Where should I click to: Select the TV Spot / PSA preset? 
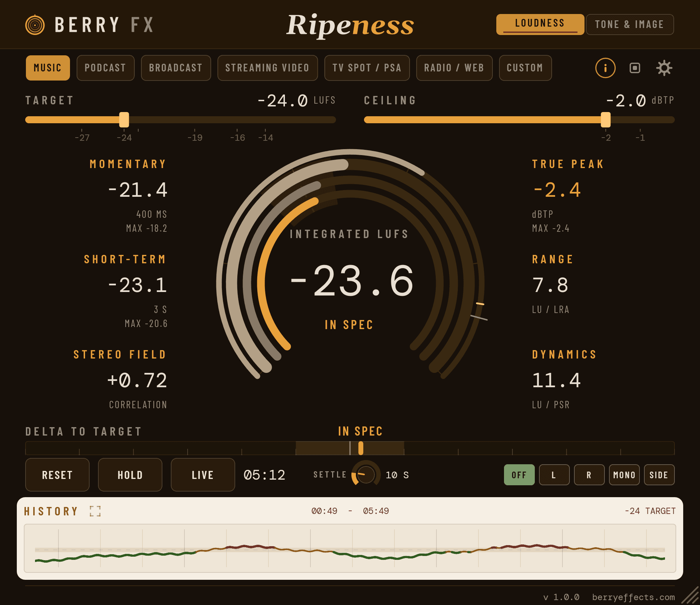click(367, 68)
